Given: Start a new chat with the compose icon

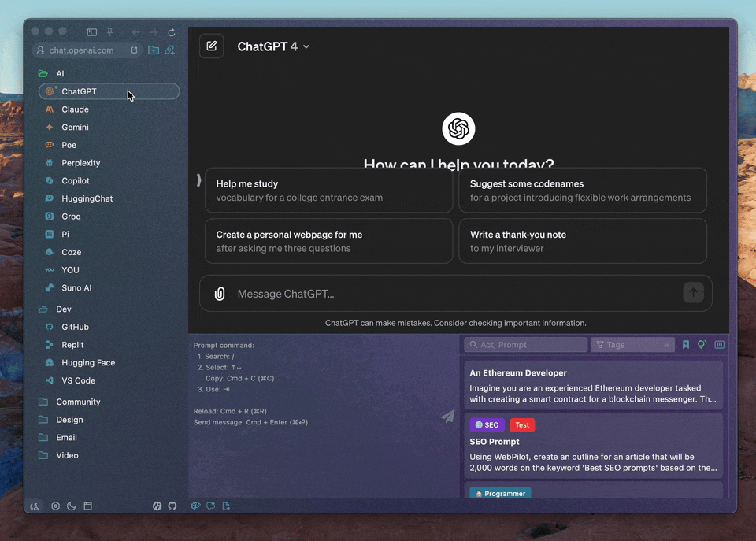Looking at the screenshot, I should 212,46.
